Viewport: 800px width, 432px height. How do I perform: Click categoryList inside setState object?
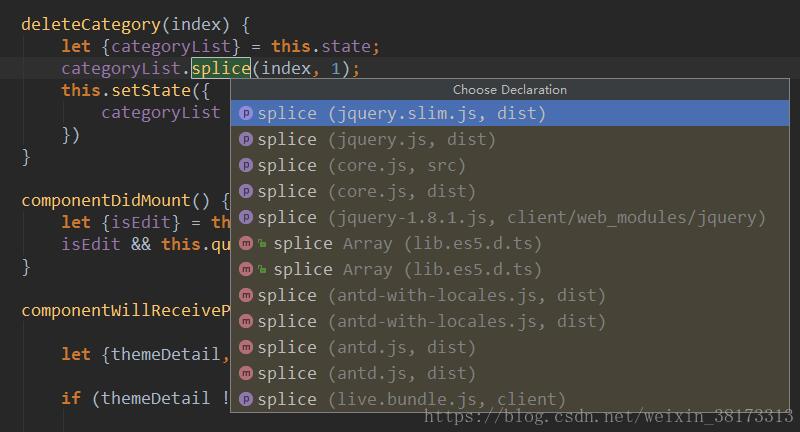point(161,112)
